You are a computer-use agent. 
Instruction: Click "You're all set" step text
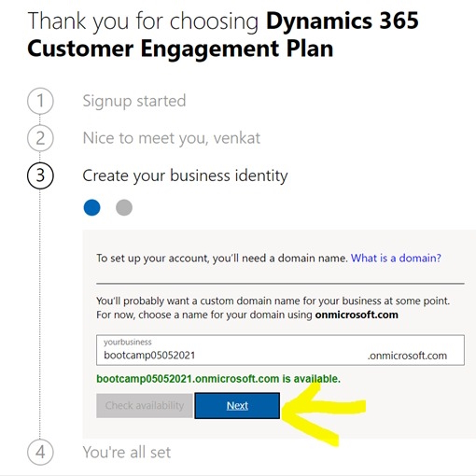127,453
